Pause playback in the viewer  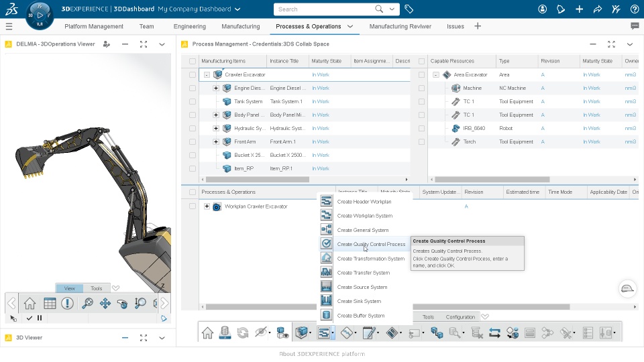40,318
